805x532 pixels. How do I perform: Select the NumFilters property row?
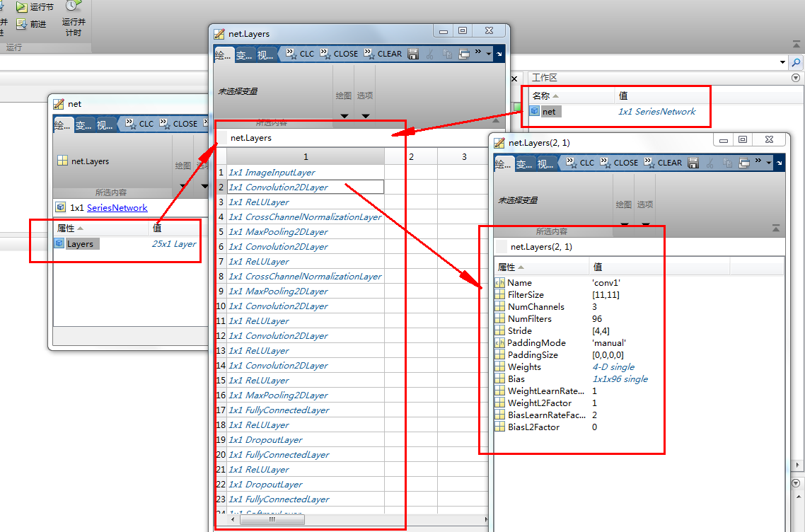coord(639,319)
